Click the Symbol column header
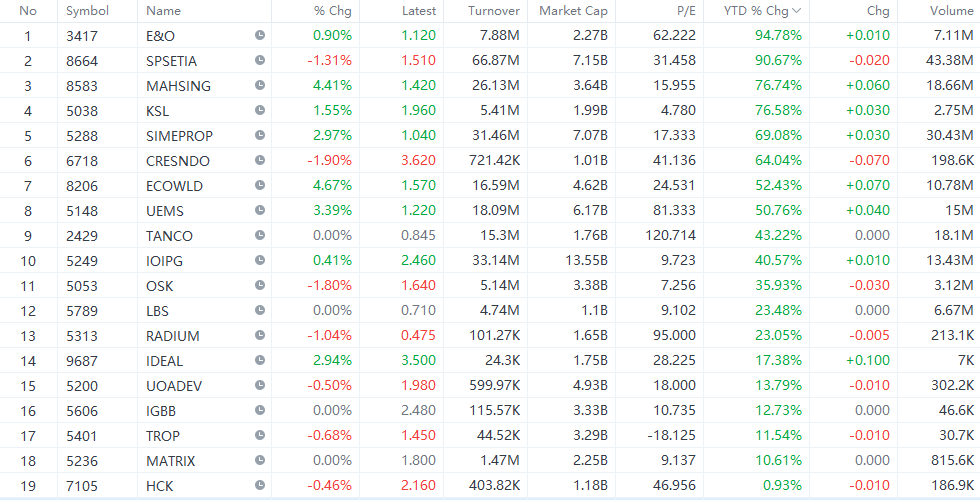 click(x=88, y=11)
